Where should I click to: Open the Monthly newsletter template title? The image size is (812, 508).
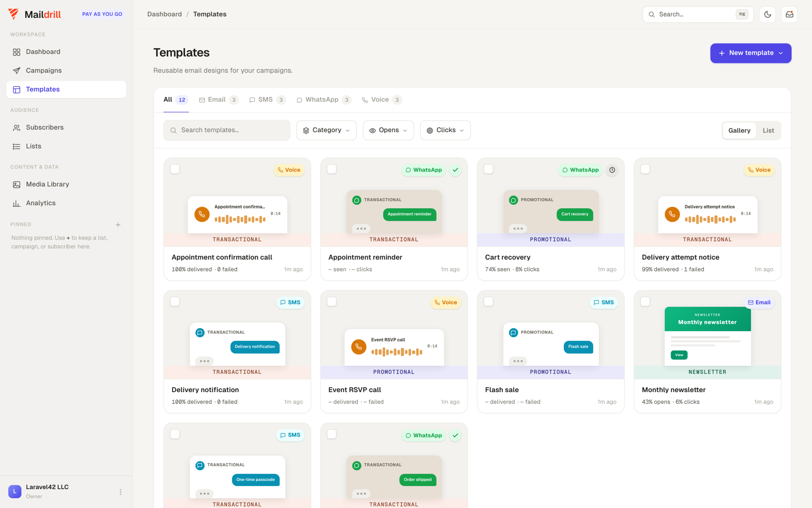pyautogui.click(x=673, y=390)
